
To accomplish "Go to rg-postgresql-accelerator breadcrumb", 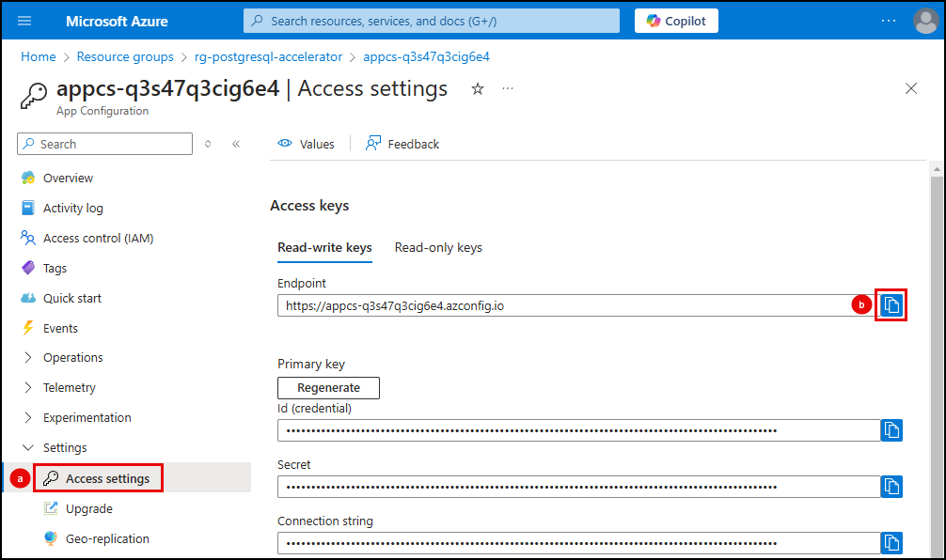I will [268, 56].
